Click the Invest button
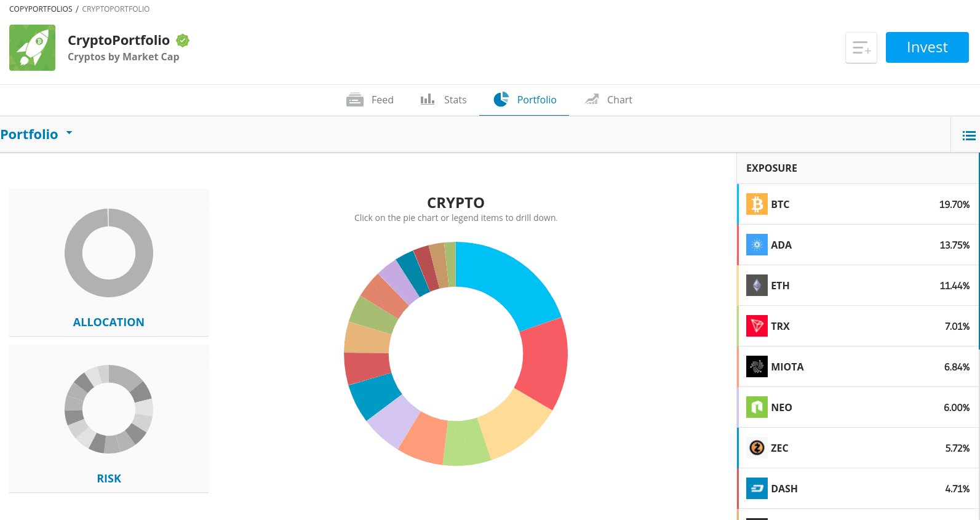This screenshot has height=520, width=980. [x=927, y=47]
